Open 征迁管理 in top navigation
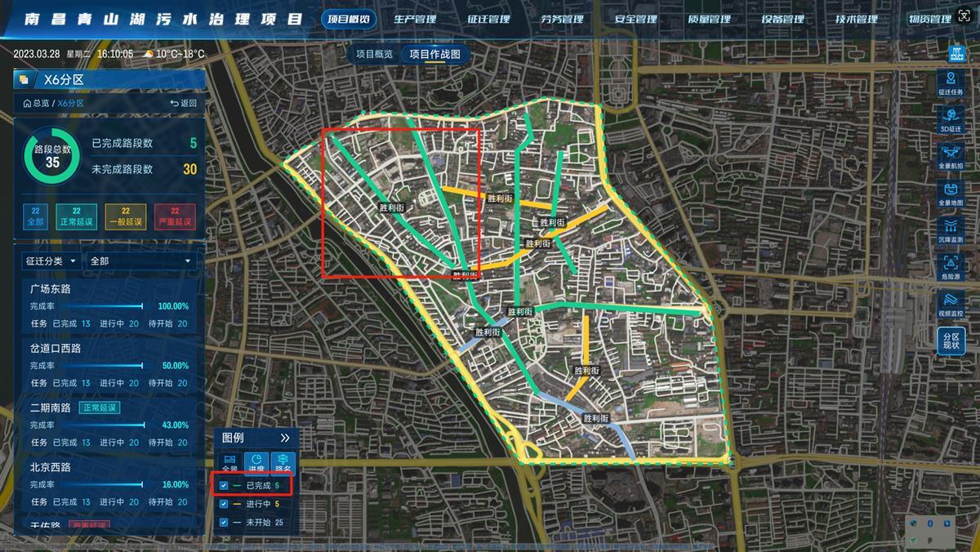This screenshot has height=552, width=980. coord(488,19)
